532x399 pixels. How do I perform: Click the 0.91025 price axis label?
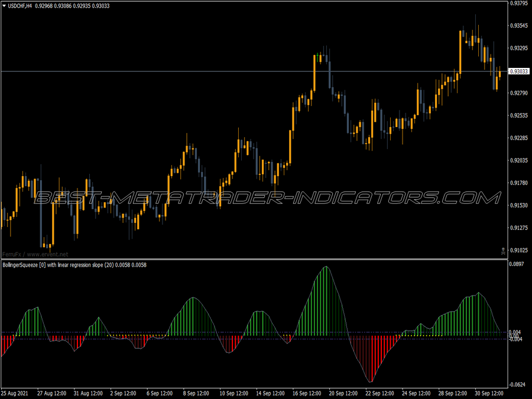coord(519,251)
